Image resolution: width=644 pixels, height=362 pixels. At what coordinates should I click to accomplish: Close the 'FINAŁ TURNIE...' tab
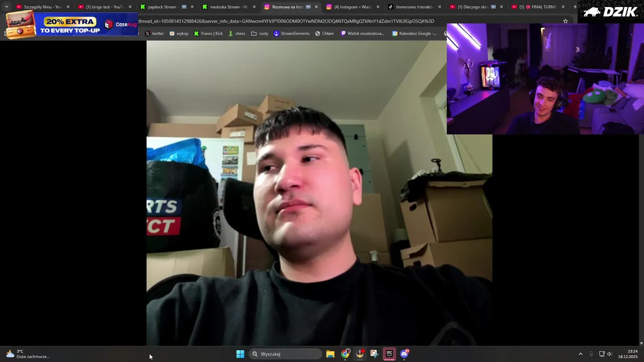(x=563, y=7)
